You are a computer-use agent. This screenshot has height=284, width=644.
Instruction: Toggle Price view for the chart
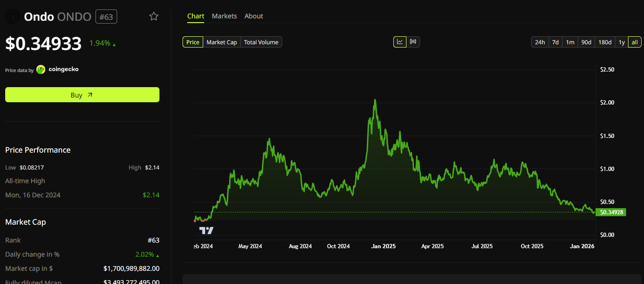tap(192, 42)
